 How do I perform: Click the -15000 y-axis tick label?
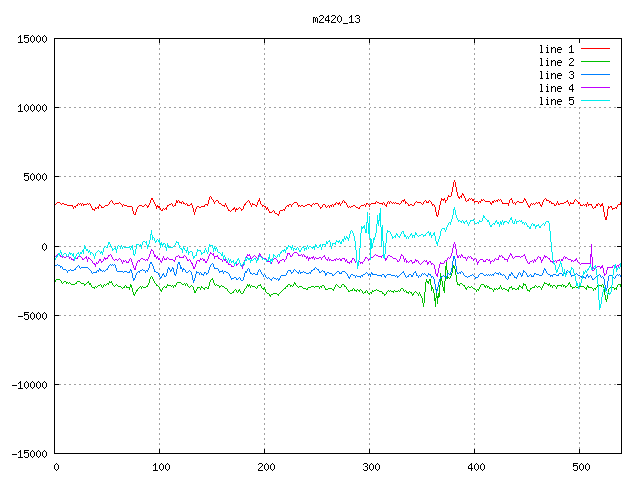[x=28, y=453]
